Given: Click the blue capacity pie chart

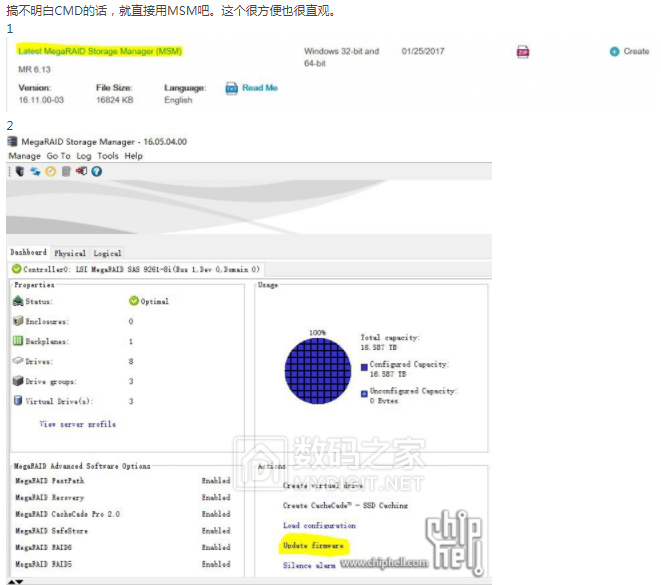Looking at the screenshot, I should (x=315, y=369).
